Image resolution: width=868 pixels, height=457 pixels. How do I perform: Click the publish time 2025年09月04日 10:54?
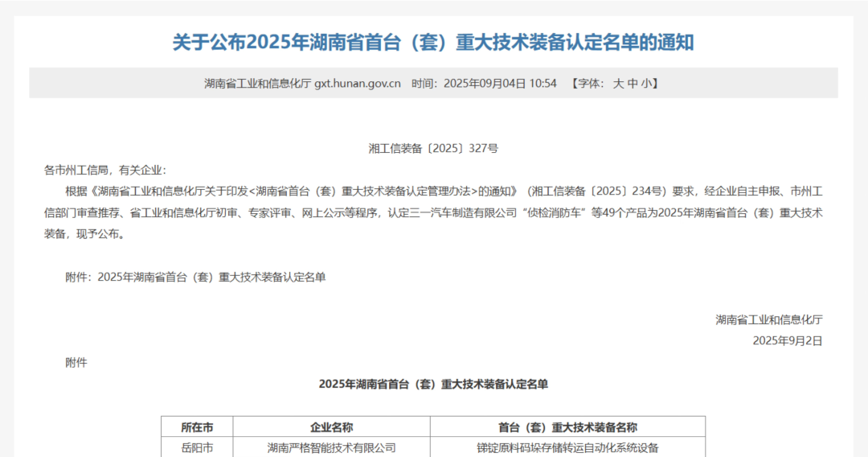click(x=500, y=84)
